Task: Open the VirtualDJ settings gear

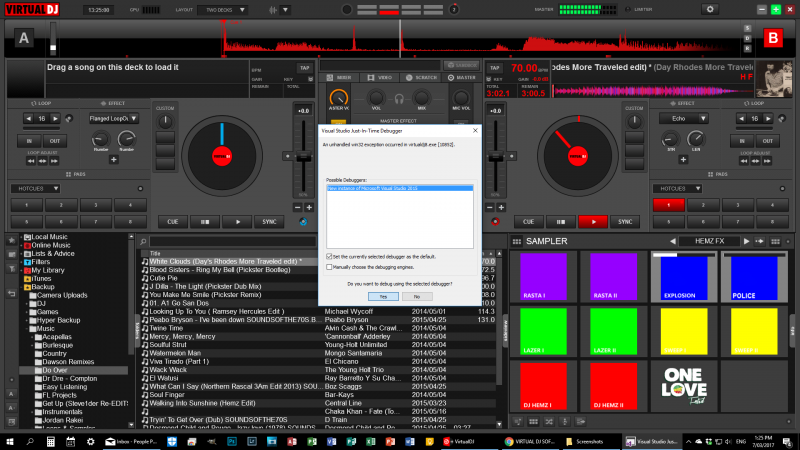Action: coord(710,9)
